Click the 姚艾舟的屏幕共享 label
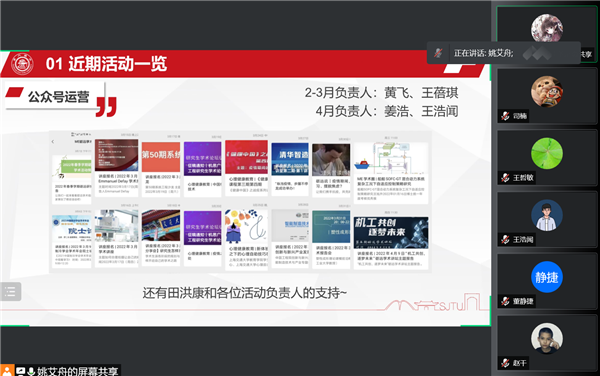 [x=77, y=371]
